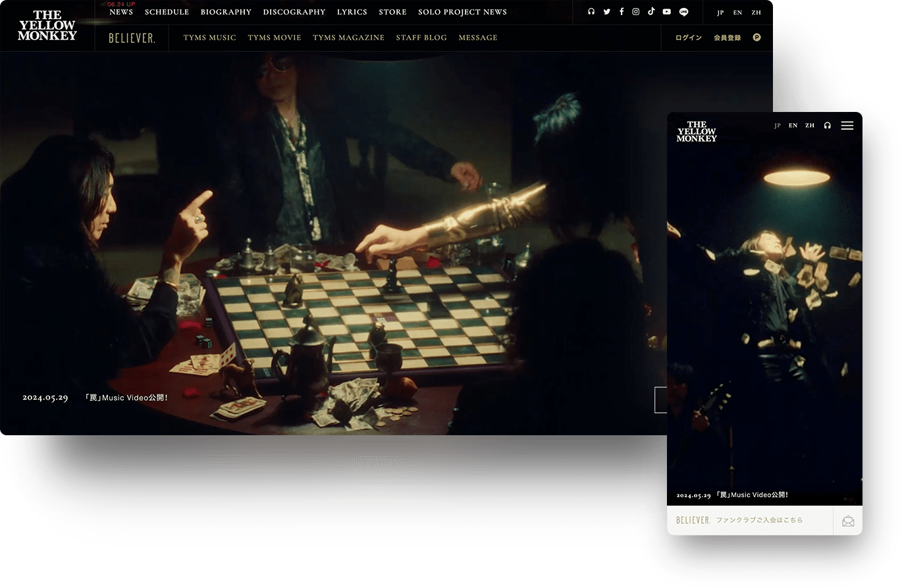Viewport: 902px width, 588px height.
Task: Go to the DISCOGRAPHY page
Action: [294, 12]
